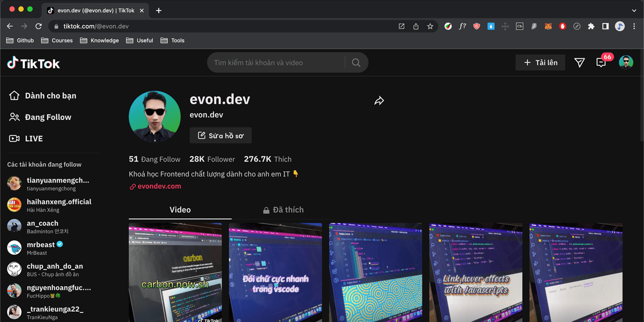Image resolution: width=644 pixels, height=322 pixels.
Task: Open the red stop-hand ad blocker extension
Action: coord(562,26)
